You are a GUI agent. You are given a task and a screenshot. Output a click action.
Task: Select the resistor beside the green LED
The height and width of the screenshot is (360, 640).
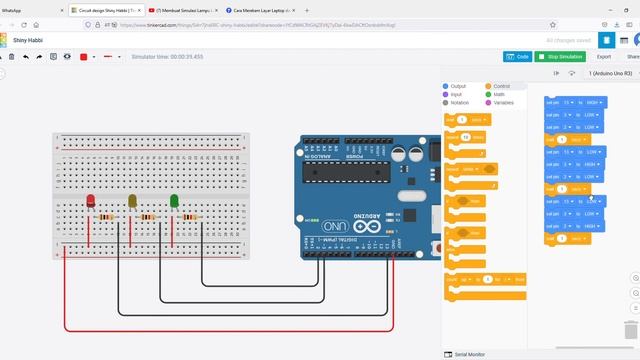[x=190, y=217]
